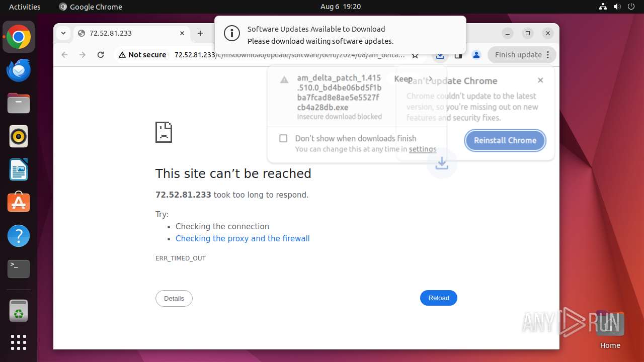Screen dimensions: 644x362
Task: Click the Reinstall Chrome button
Action: tap(505, 140)
